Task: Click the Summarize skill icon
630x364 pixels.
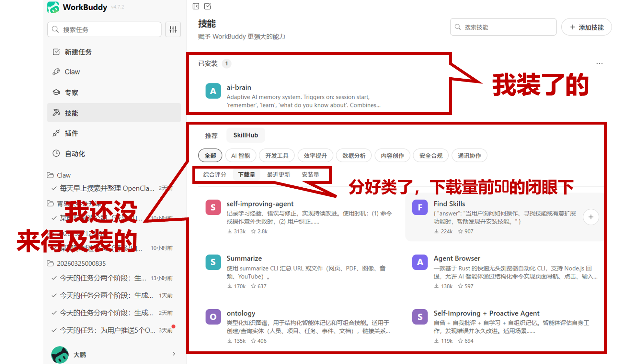Action: click(x=213, y=262)
